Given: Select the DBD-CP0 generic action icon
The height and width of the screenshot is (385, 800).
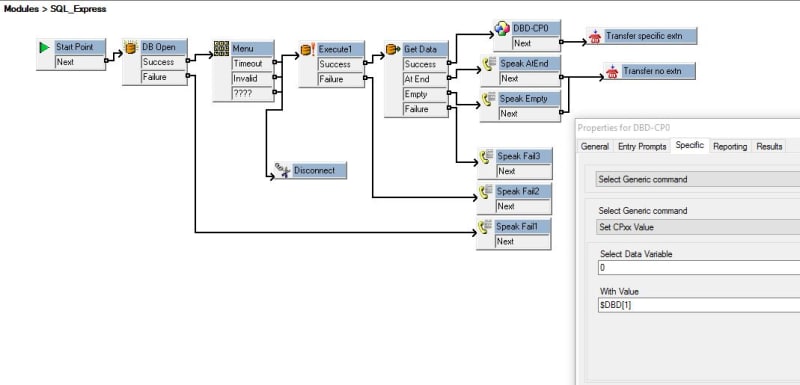Looking at the screenshot, I should pos(502,29).
